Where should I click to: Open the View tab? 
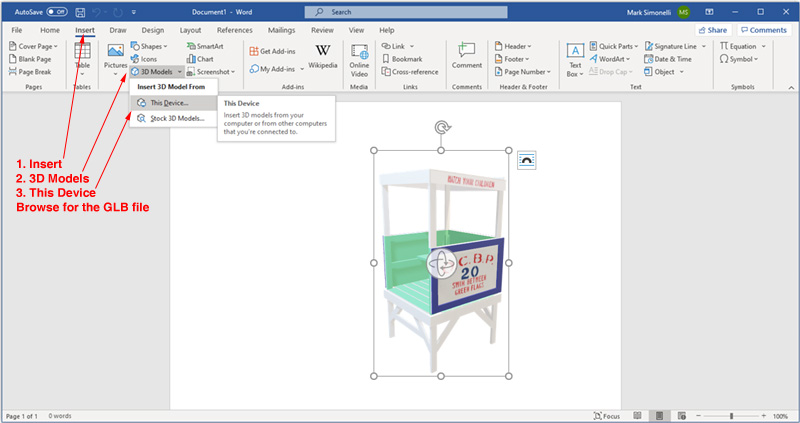coord(357,30)
